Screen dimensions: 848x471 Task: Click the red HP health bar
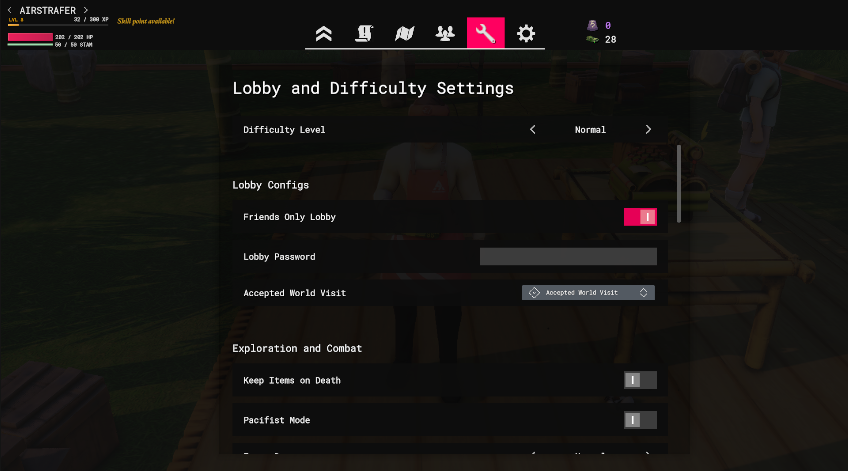pyautogui.click(x=30, y=37)
